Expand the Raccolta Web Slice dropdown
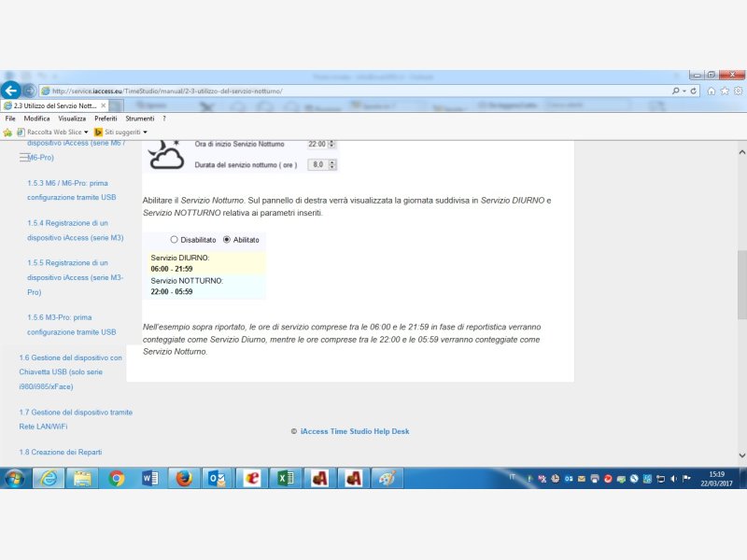The height and width of the screenshot is (560, 747). pos(86,133)
